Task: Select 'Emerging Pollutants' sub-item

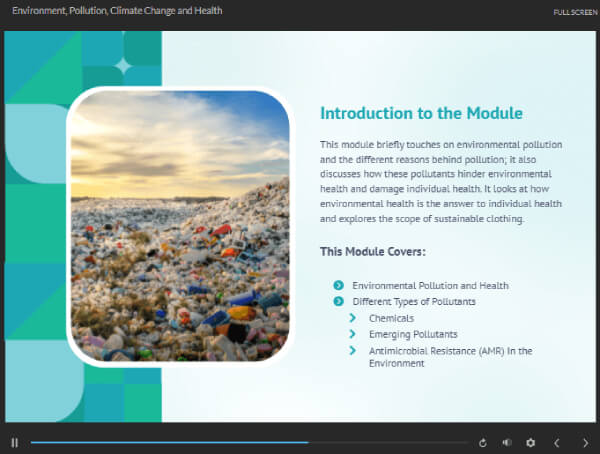Action: 413,335
